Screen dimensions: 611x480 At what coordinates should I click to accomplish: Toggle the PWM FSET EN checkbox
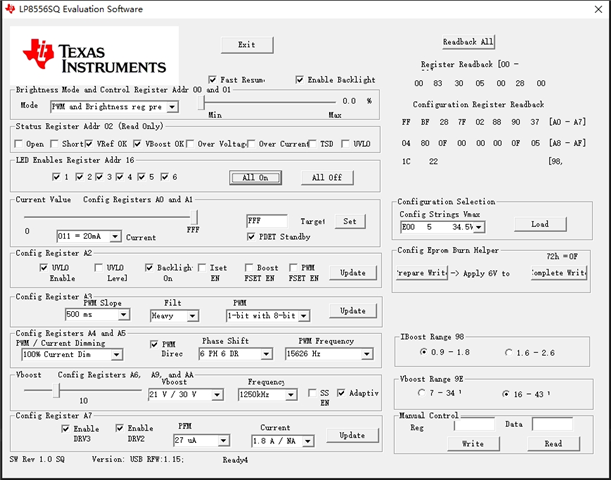click(293, 268)
